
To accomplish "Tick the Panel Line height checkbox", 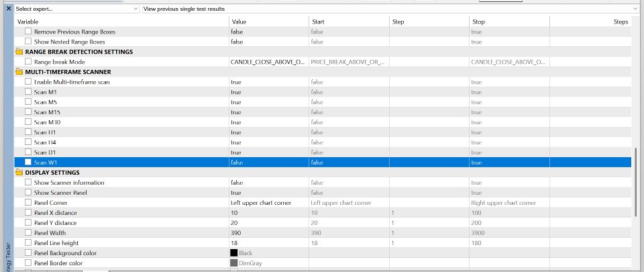I will (28, 243).
